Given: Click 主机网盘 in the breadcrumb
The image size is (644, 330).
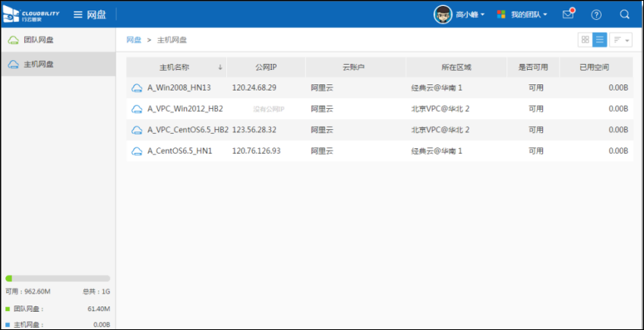Looking at the screenshot, I should tap(172, 40).
